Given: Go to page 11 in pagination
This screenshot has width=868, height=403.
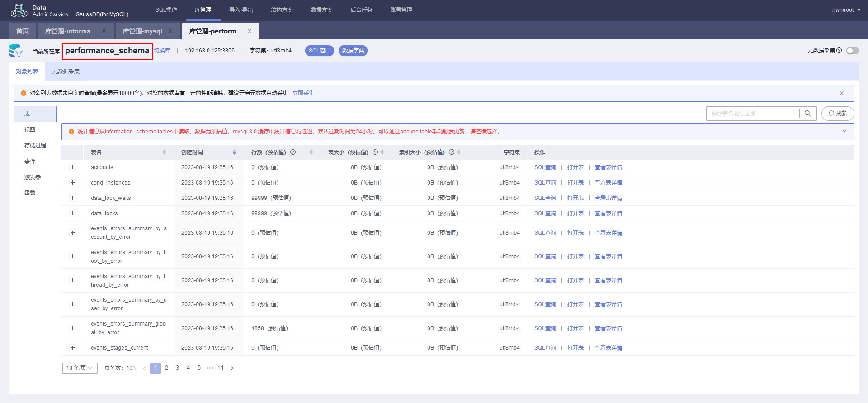Looking at the screenshot, I should click(221, 368).
